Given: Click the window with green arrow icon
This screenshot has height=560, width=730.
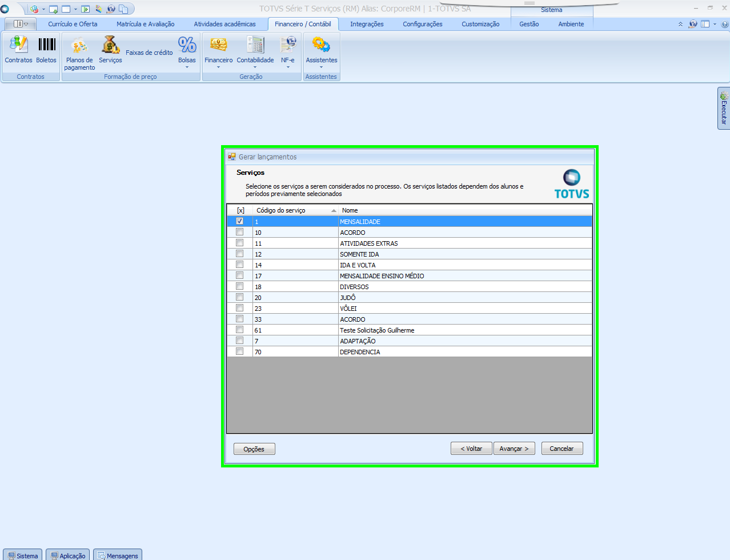Looking at the screenshot, I should [x=54, y=9].
